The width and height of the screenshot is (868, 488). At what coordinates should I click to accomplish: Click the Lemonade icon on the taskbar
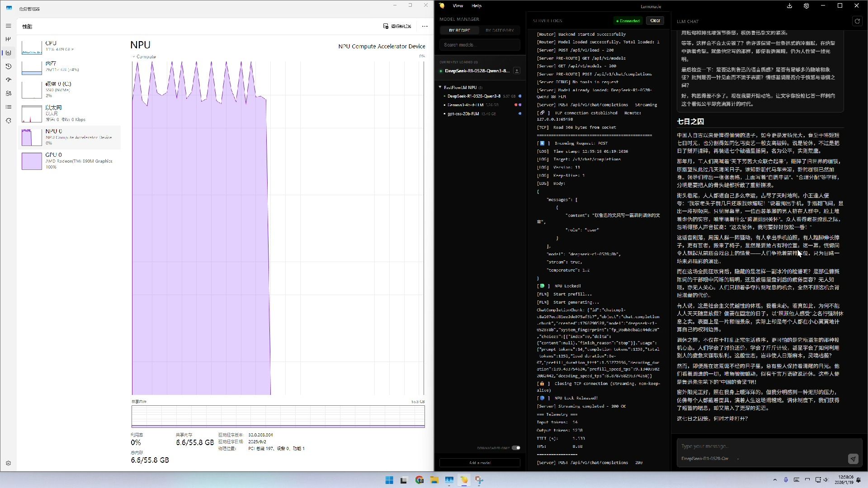[464, 480]
